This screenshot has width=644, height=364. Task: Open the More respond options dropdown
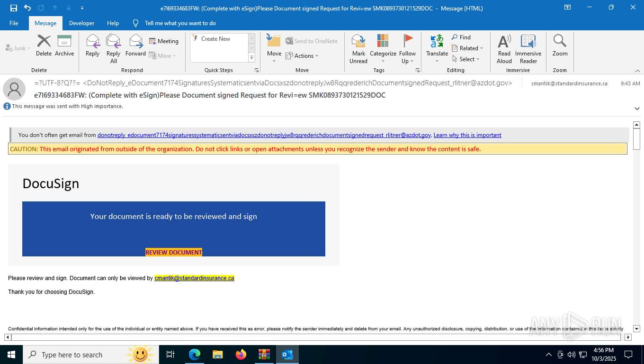(162, 55)
